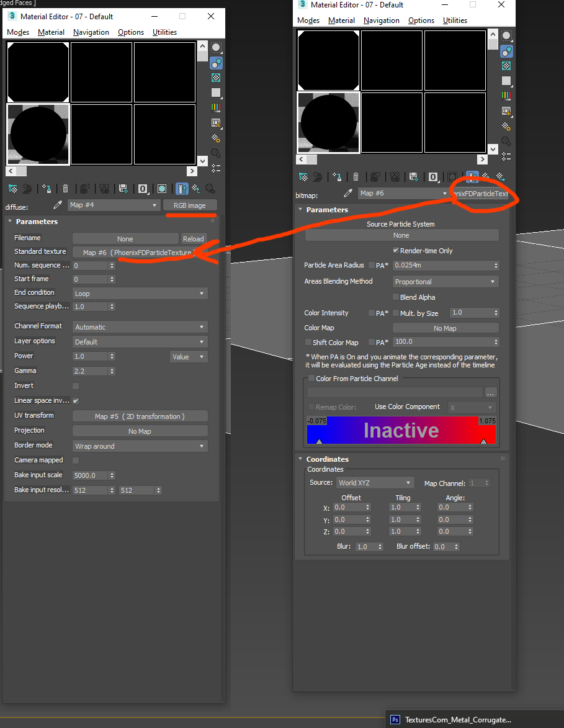
Task: Toggle Show End Result in left editor
Action: [182, 189]
